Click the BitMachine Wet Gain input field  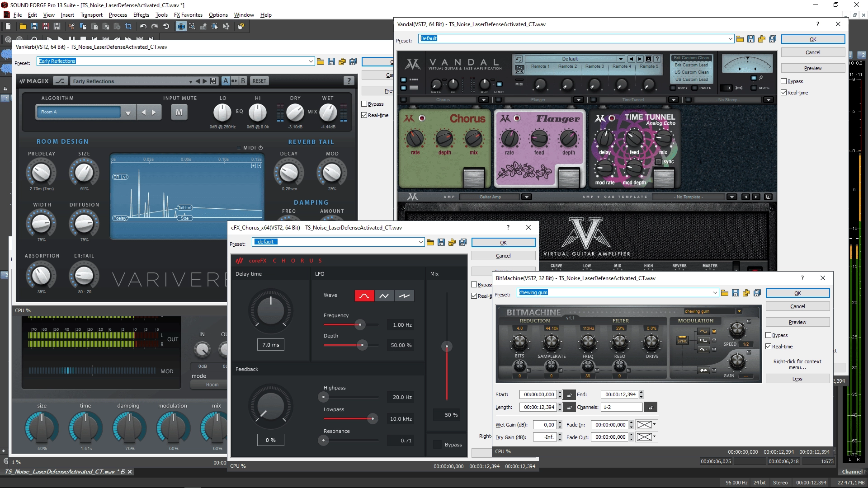click(545, 425)
